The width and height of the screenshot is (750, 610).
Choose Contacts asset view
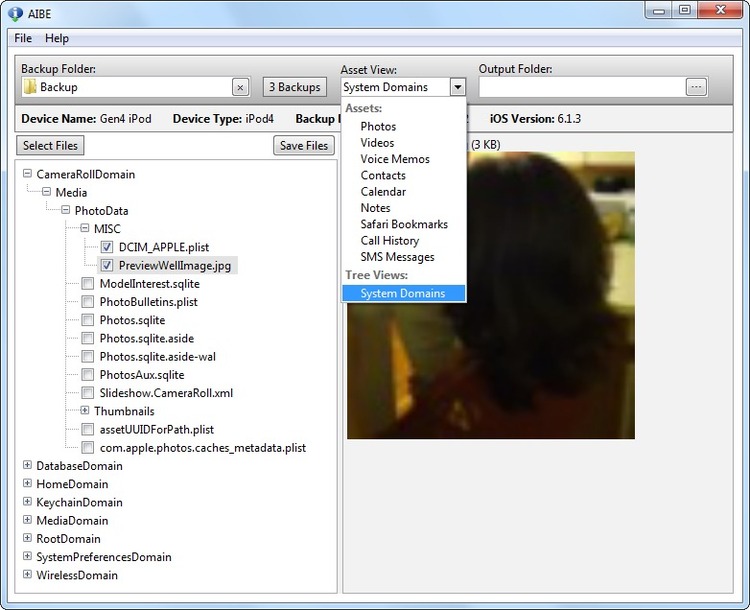pos(404,175)
